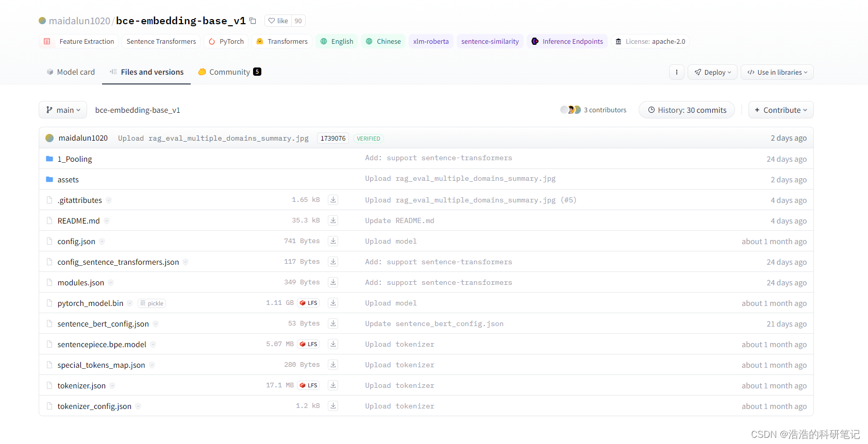Select the Files and versions tab
The image size is (868, 444).
pos(146,72)
